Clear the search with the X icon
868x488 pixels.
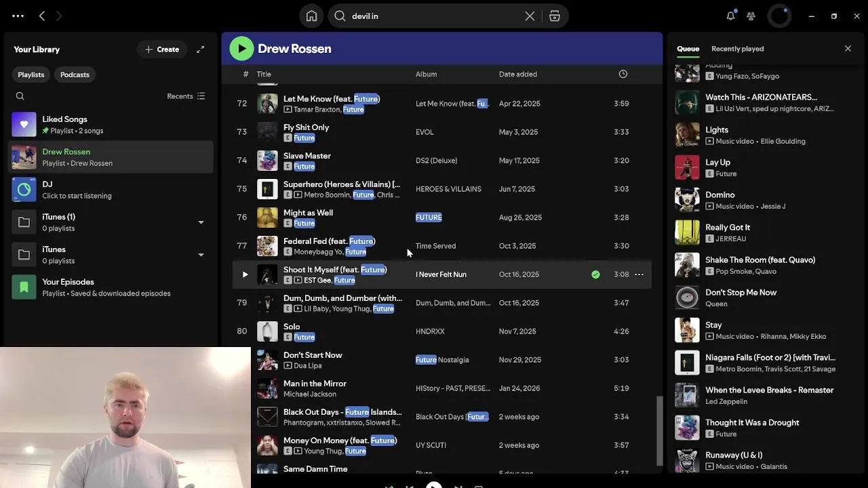tap(530, 16)
